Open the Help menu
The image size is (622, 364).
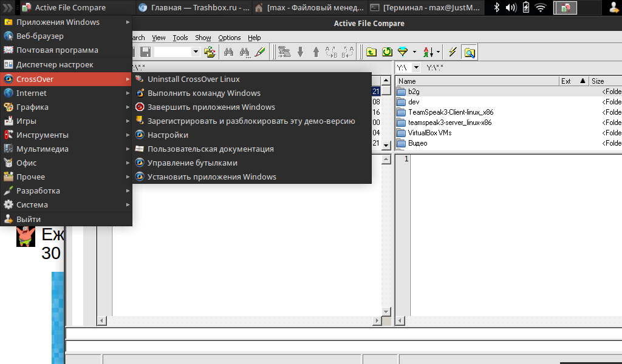pos(255,38)
